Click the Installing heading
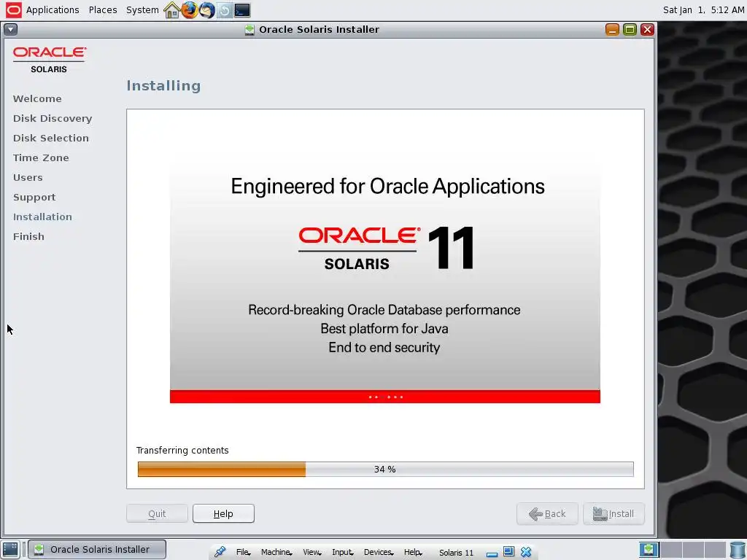Viewport: 747px width, 560px height. [163, 86]
